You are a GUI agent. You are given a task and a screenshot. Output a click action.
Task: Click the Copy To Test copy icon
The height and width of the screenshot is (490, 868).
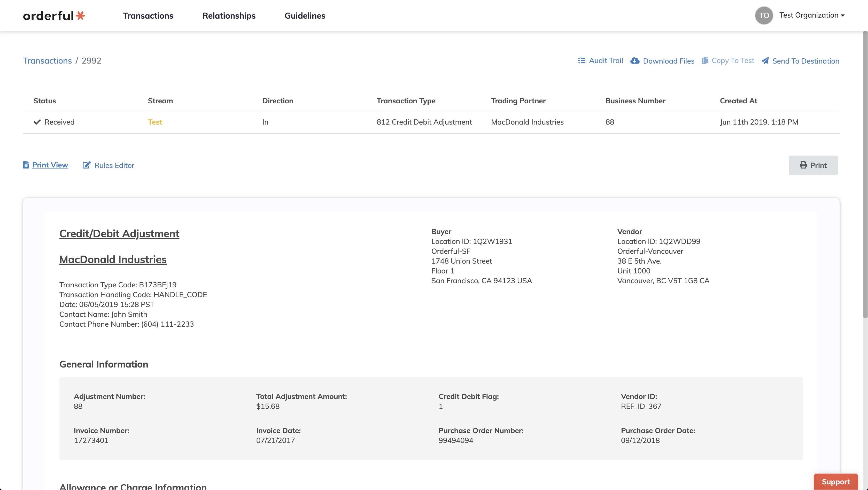pos(704,61)
